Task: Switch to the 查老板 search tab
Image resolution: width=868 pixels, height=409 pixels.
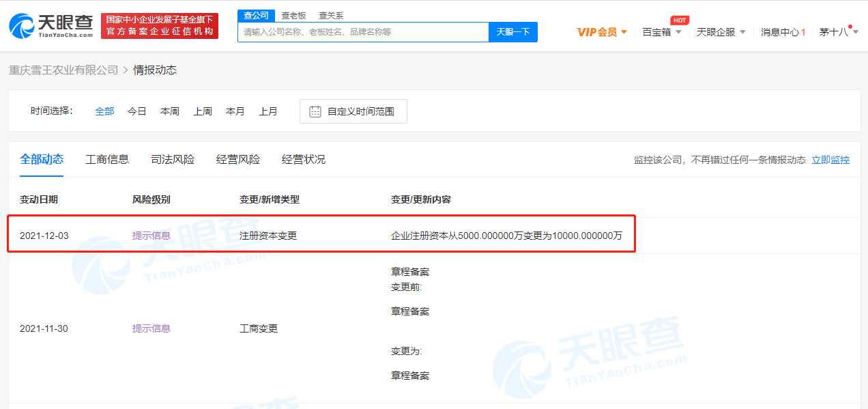Action: (293, 15)
